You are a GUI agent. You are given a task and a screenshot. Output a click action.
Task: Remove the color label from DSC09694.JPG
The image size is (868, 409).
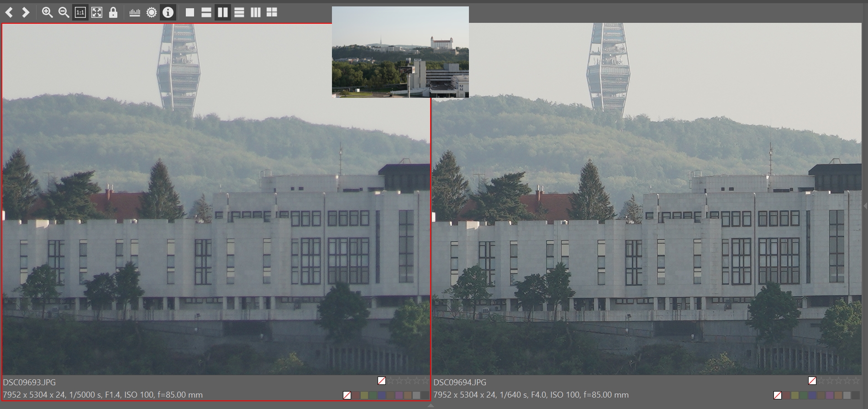[x=778, y=395]
